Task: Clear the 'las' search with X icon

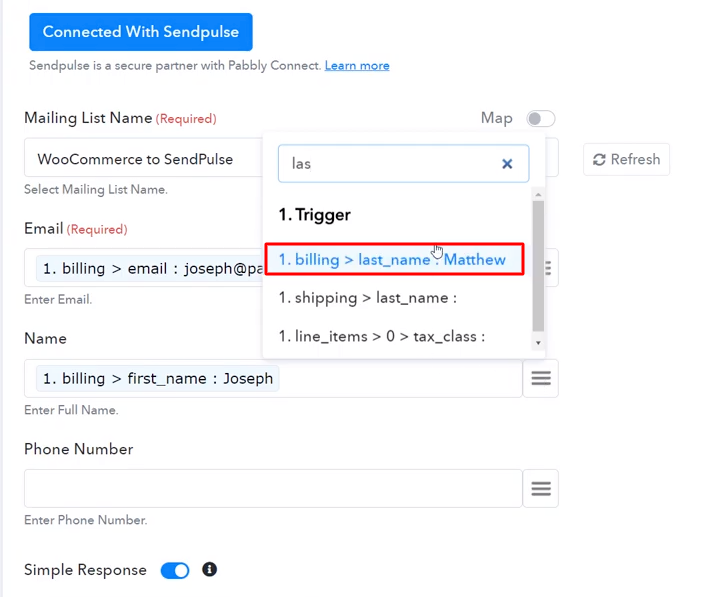Action: pyautogui.click(x=507, y=163)
